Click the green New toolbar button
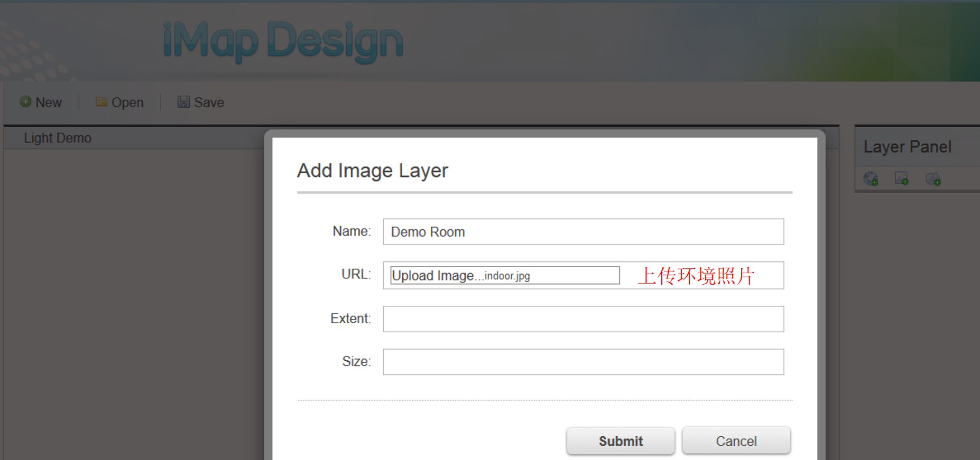This screenshot has width=980, height=460. [41, 102]
